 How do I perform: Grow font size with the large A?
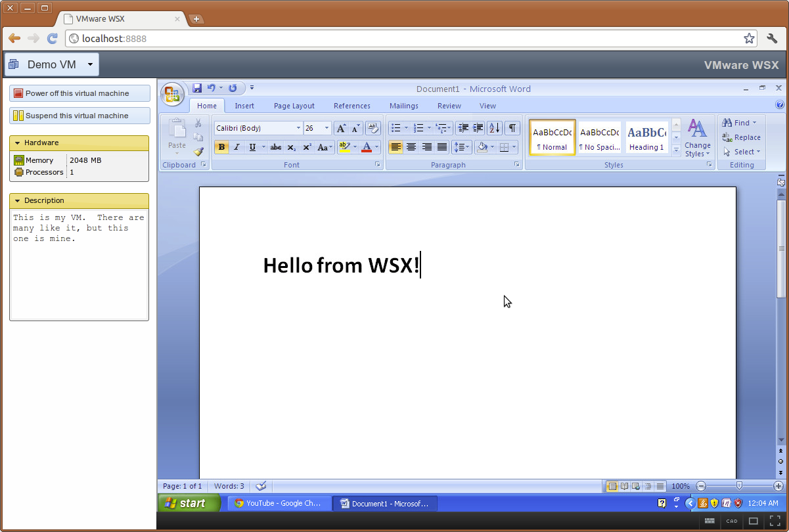coord(340,128)
